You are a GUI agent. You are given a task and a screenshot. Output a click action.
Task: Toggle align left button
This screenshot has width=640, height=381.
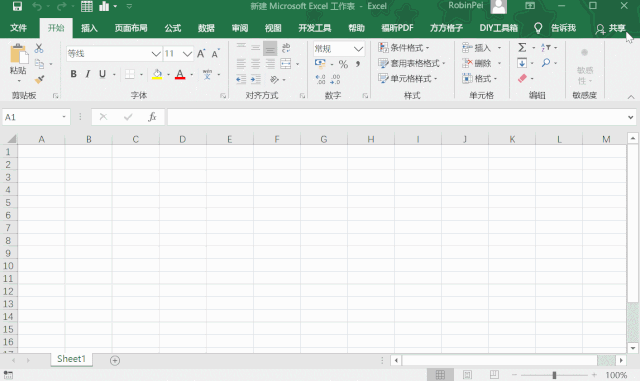(241, 64)
